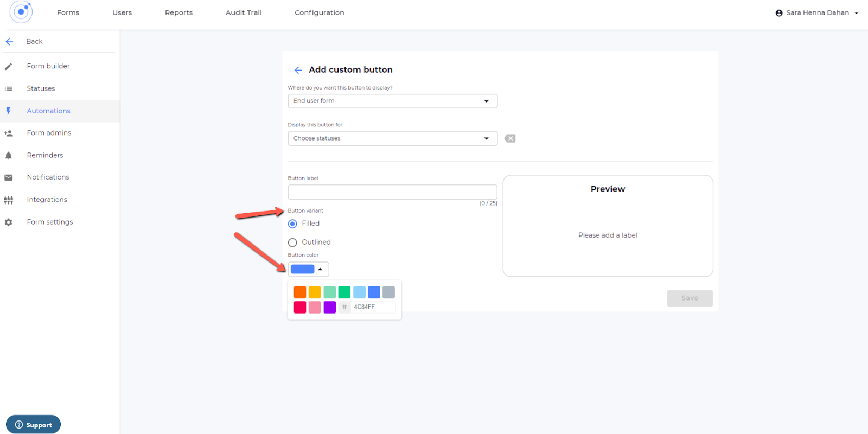Click the Statuses list icon

(9, 89)
